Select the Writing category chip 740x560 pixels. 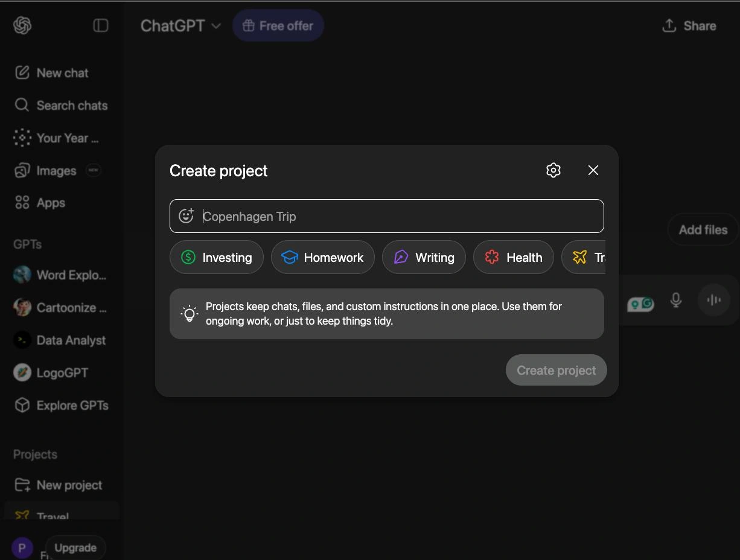point(424,258)
